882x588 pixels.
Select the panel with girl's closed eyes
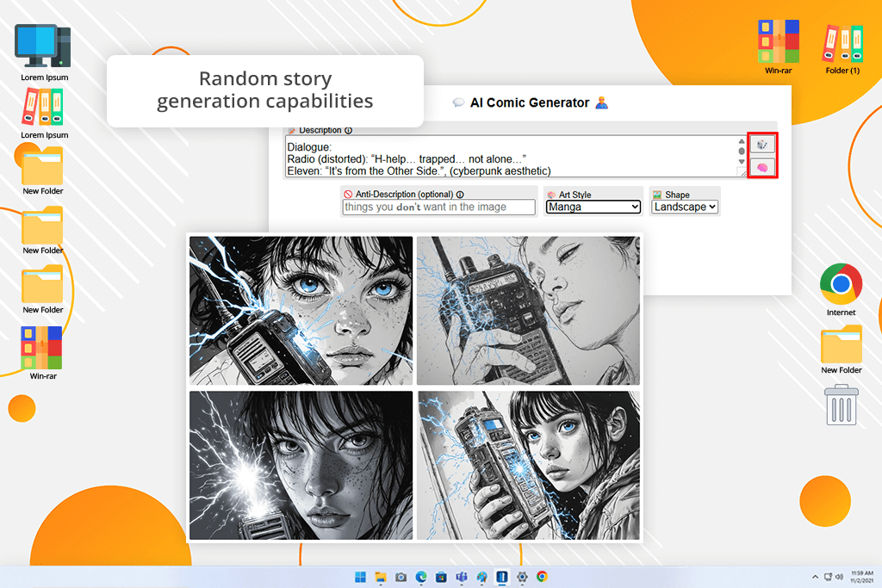pyautogui.click(x=528, y=310)
